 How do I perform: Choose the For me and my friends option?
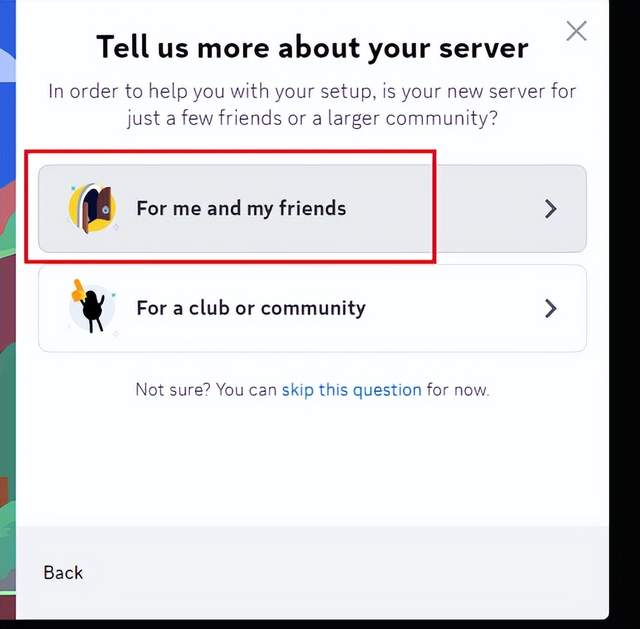[312, 209]
